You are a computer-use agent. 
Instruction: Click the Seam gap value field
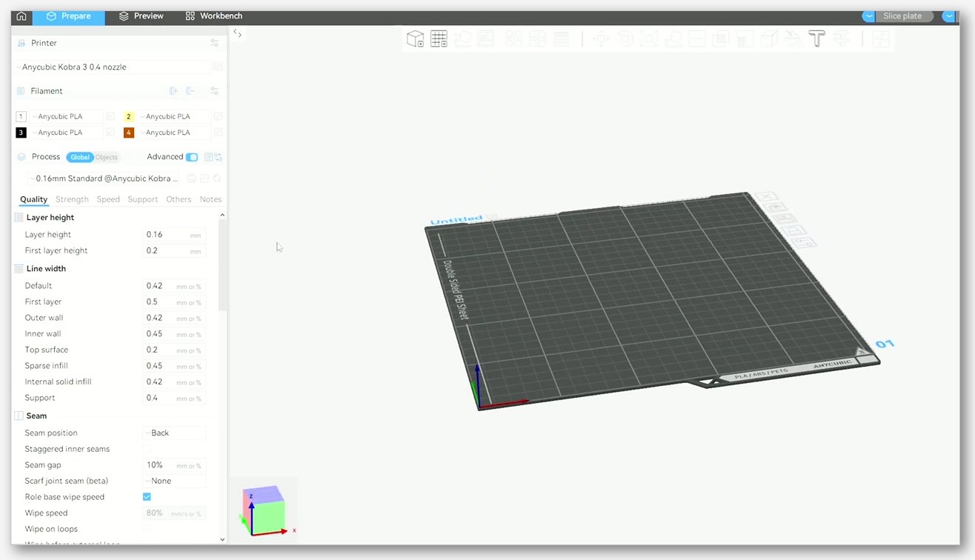coord(174,465)
